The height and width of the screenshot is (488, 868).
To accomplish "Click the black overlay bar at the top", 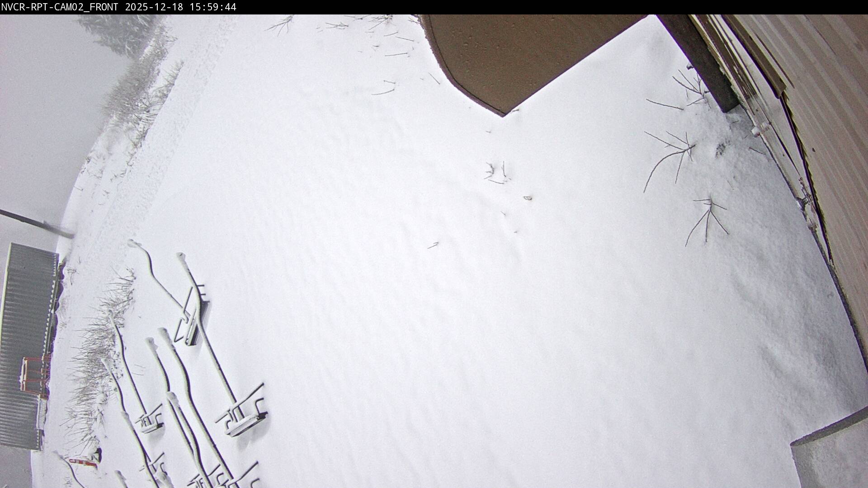I will point(434,7).
